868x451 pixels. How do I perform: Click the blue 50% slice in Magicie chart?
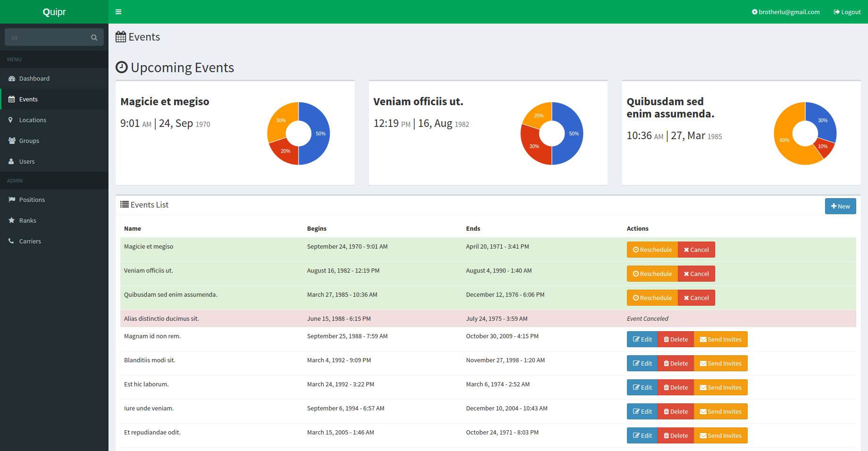321,134
